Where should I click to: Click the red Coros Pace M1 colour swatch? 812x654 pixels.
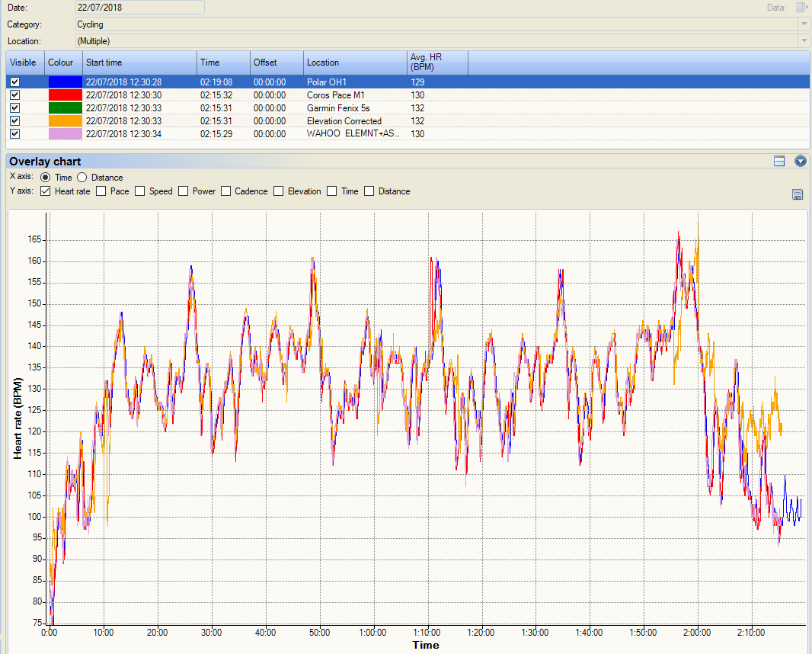click(x=65, y=95)
